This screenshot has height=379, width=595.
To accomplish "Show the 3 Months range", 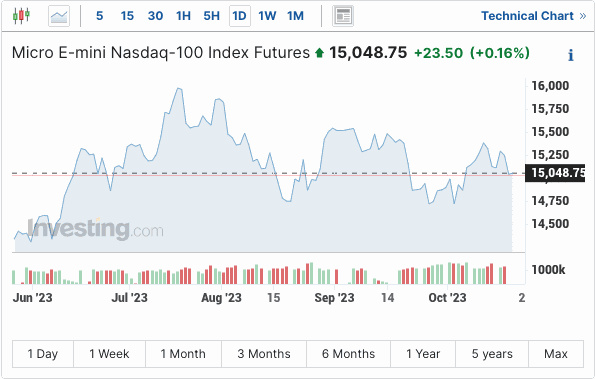I will click(264, 354).
